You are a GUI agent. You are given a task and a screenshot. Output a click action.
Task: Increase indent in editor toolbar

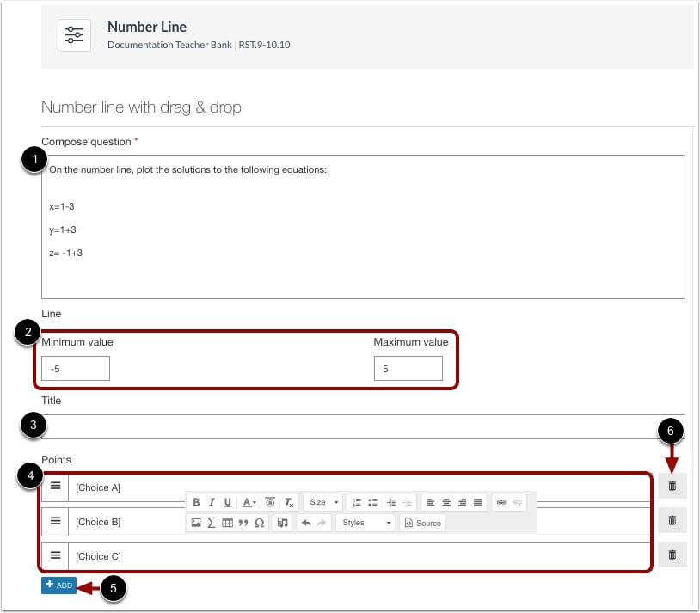391,502
